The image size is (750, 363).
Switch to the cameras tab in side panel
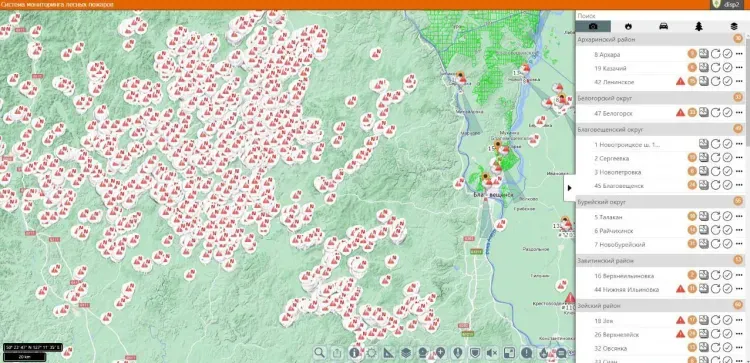click(593, 26)
